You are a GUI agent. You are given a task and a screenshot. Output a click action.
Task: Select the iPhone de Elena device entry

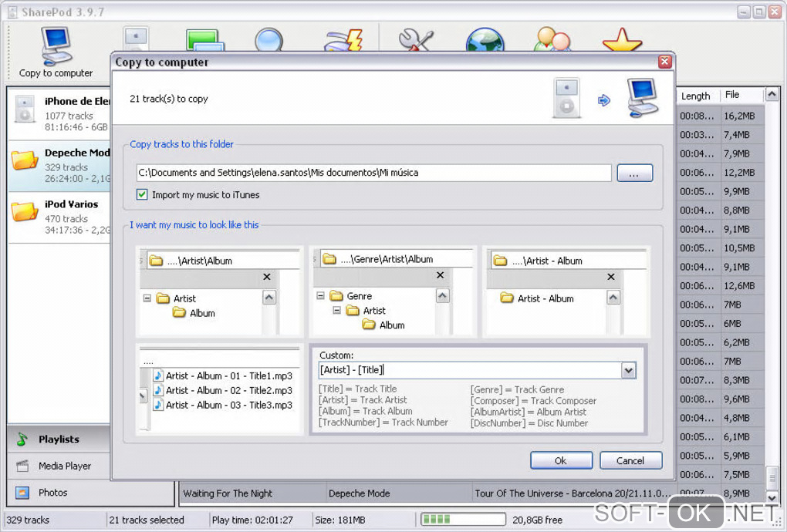coord(59,114)
